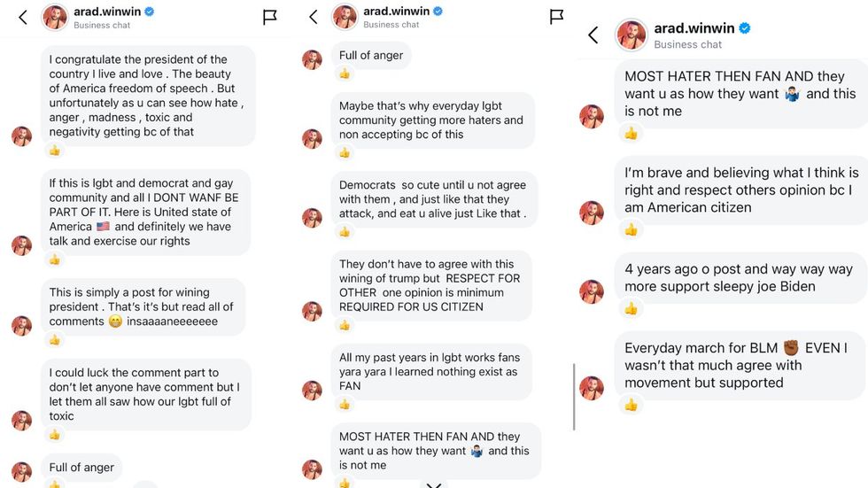Tap the arad.winwin username in the middle header

(x=390, y=12)
